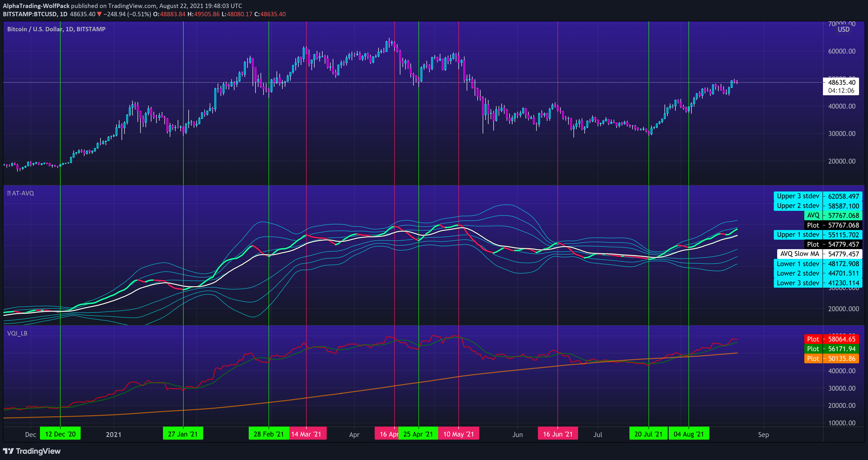868x460 pixels.
Task: Click the Jun time axis label
Action: pyautogui.click(x=518, y=435)
